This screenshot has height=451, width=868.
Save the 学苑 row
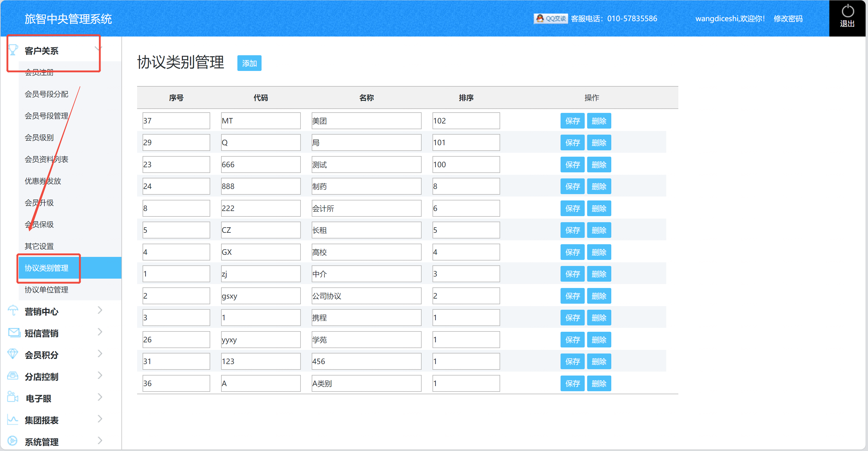pyautogui.click(x=573, y=340)
